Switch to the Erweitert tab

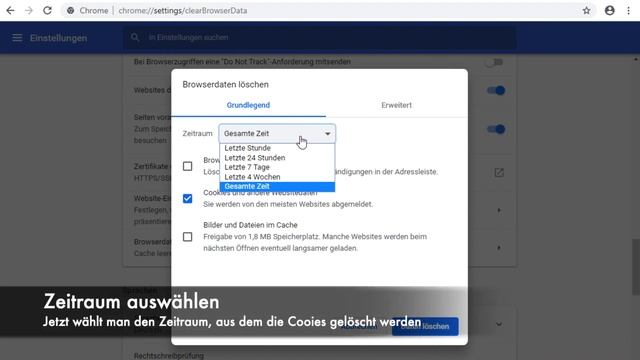pos(396,105)
